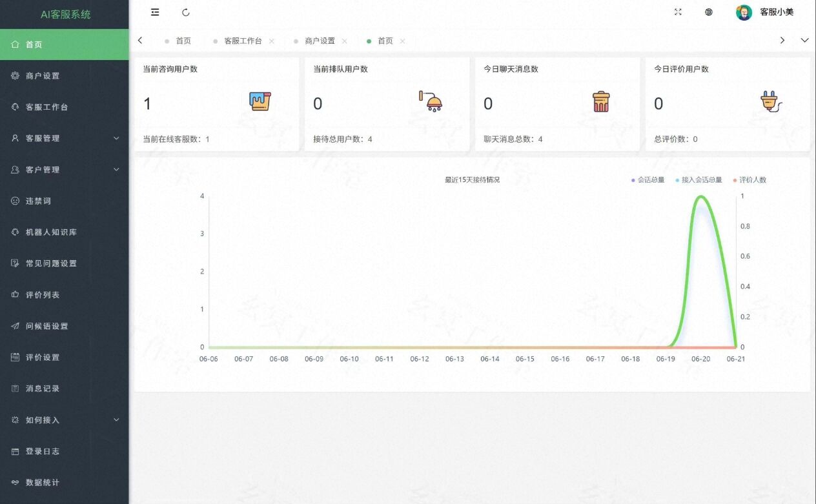
Task: Open 登录日志 in the sidebar
Action: (65, 451)
